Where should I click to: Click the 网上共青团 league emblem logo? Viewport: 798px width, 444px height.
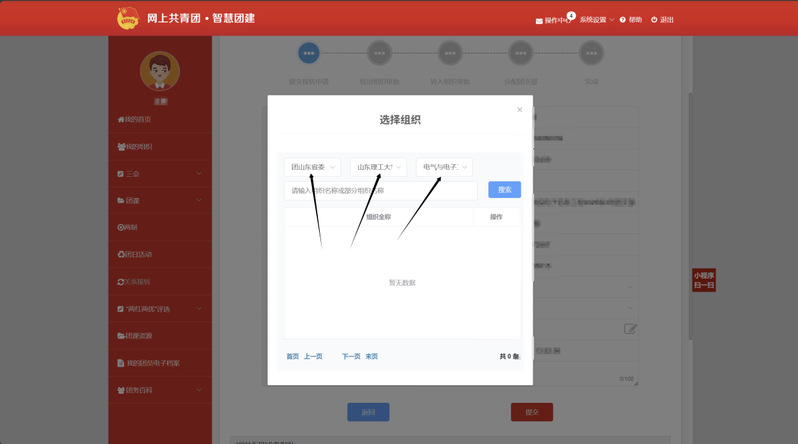(127, 18)
